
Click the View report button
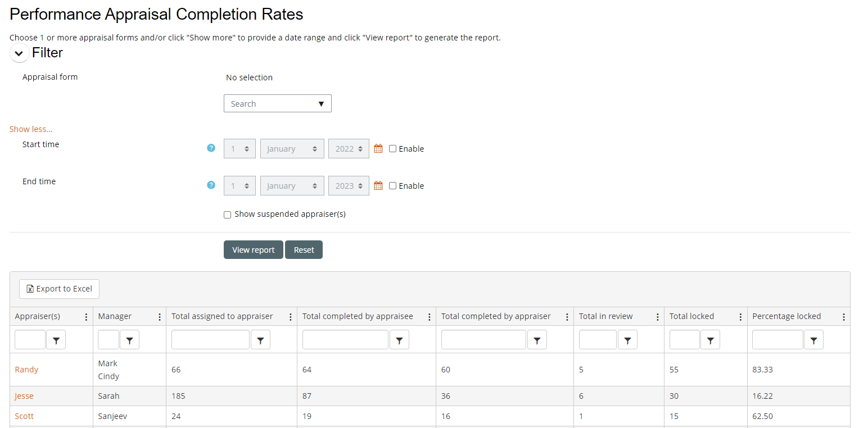(253, 250)
